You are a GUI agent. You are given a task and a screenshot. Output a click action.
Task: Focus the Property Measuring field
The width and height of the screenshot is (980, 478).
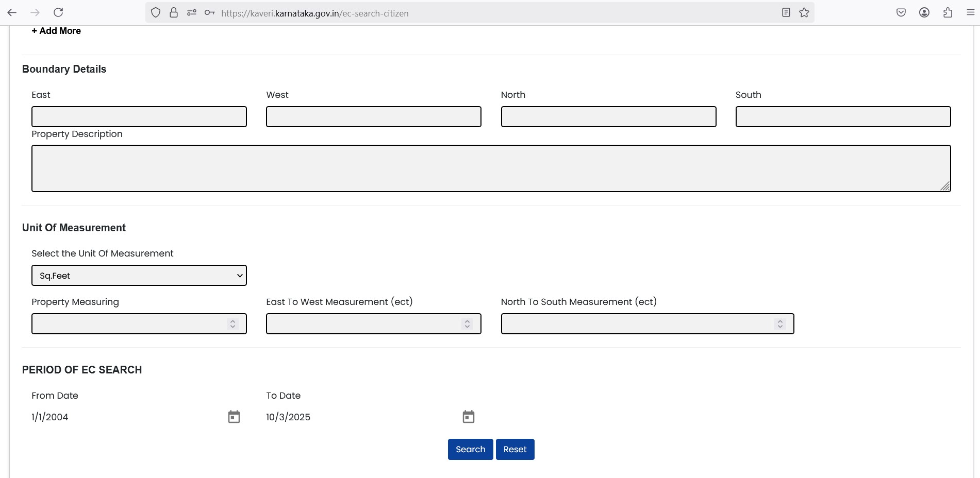click(x=139, y=324)
